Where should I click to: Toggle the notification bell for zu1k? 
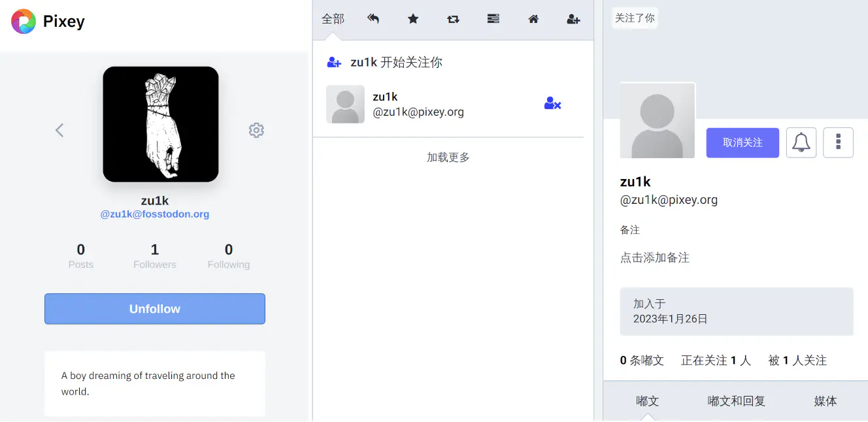click(x=801, y=142)
